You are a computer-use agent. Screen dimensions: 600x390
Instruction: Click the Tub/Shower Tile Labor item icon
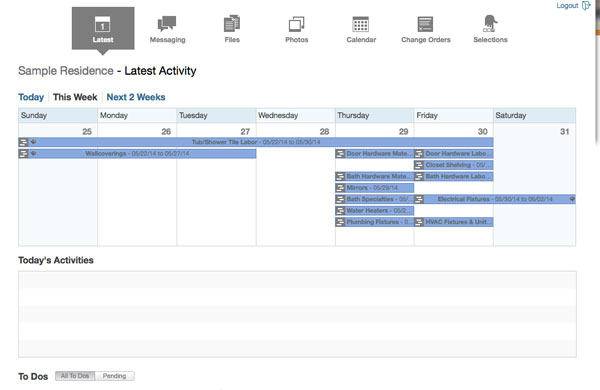point(23,142)
